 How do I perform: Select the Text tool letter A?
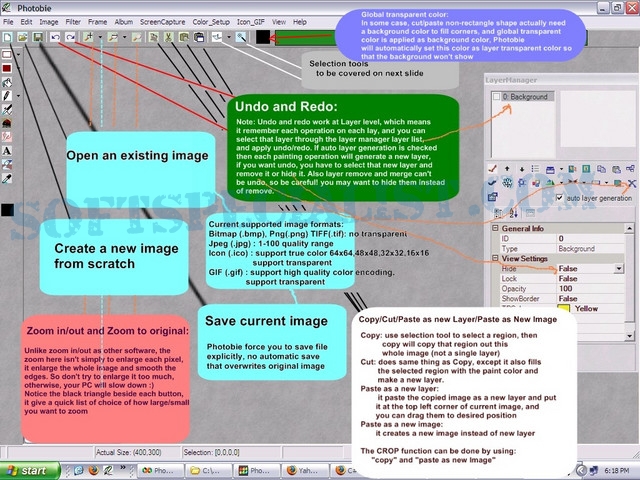7,151
